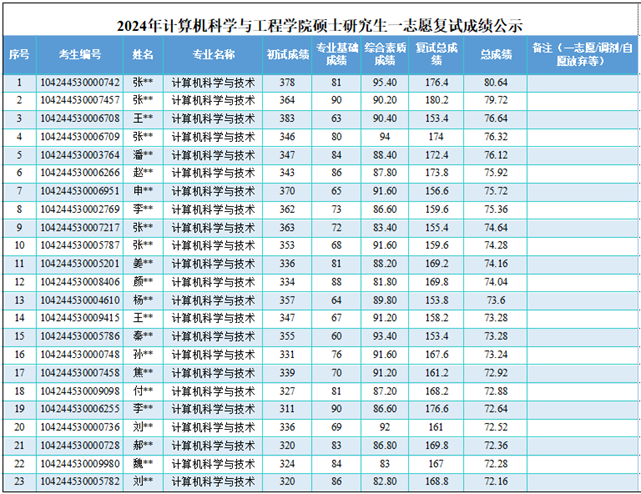Select the '初试成绩' column header
This screenshot has height=494, width=641.
287,54
